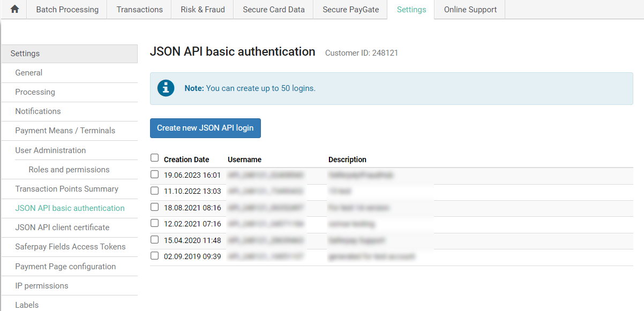Open the General settings section
The height and width of the screenshot is (311, 644).
pyautogui.click(x=28, y=73)
